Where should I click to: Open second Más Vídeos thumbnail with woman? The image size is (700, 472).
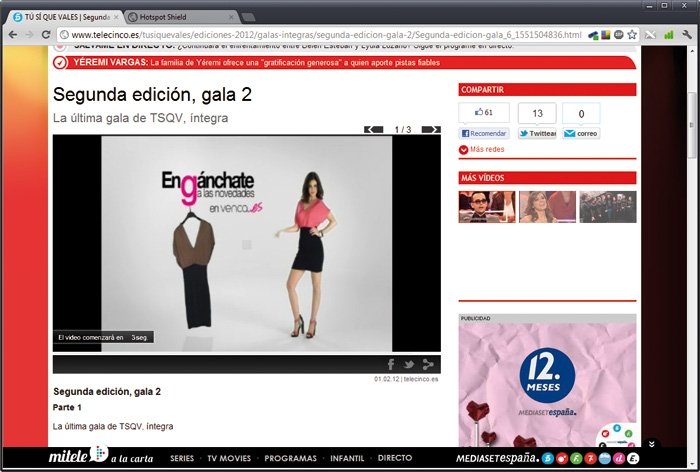(547, 207)
